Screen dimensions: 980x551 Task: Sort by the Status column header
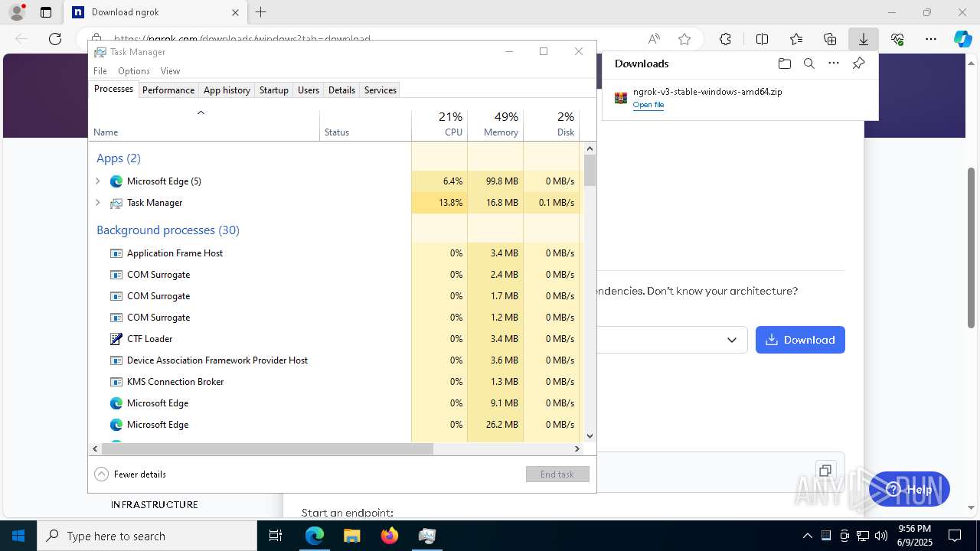(366, 126)
